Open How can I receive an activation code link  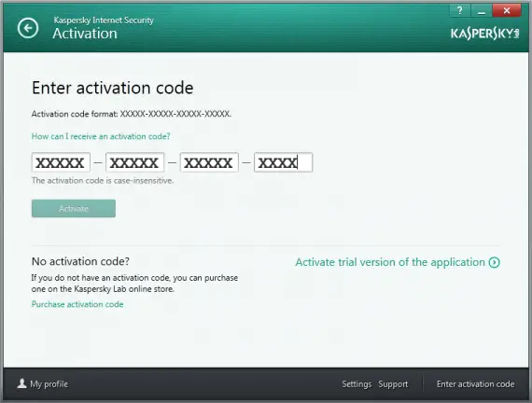(x=101, y=136)
